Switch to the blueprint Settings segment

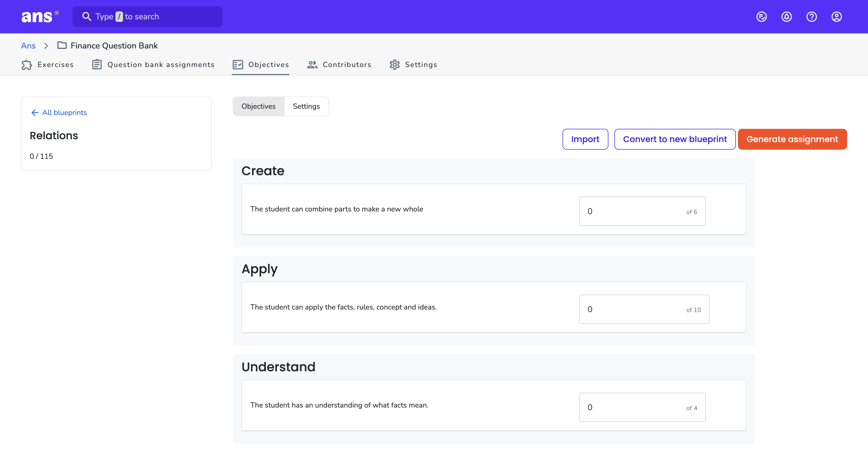(306, 107)
